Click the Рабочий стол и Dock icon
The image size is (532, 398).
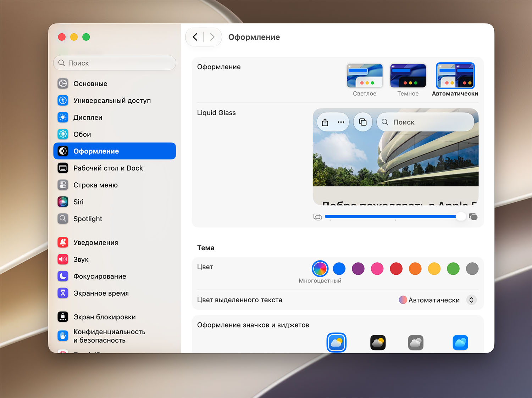[x=63, y=168]
